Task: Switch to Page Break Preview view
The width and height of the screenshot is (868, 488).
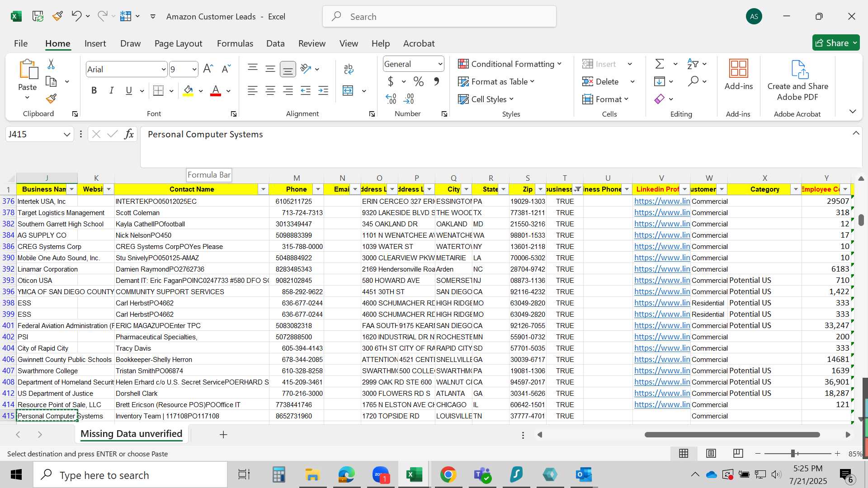Action: click(738, 453)
